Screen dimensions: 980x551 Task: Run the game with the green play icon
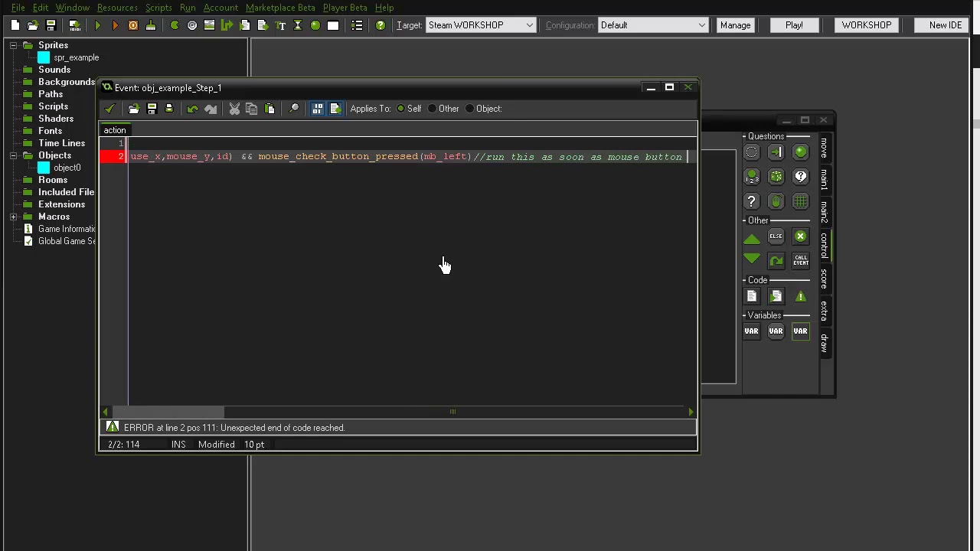coord(98,25)
